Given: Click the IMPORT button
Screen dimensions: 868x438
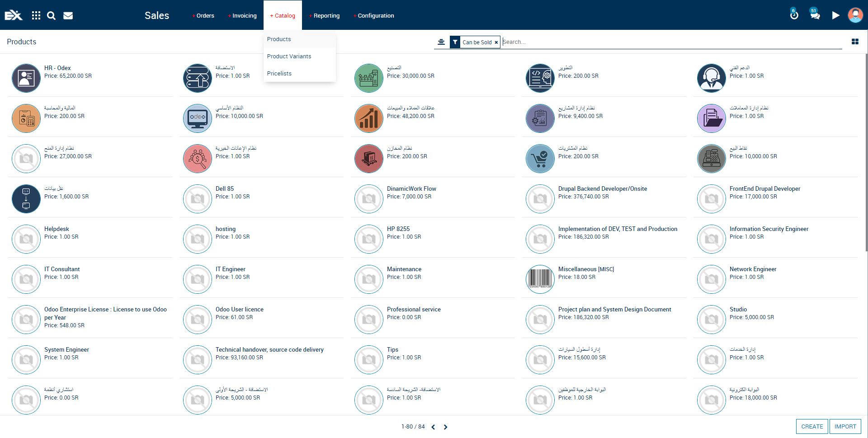Looking at the screenshot, I should pyautogui.click(x=845, y=427).
